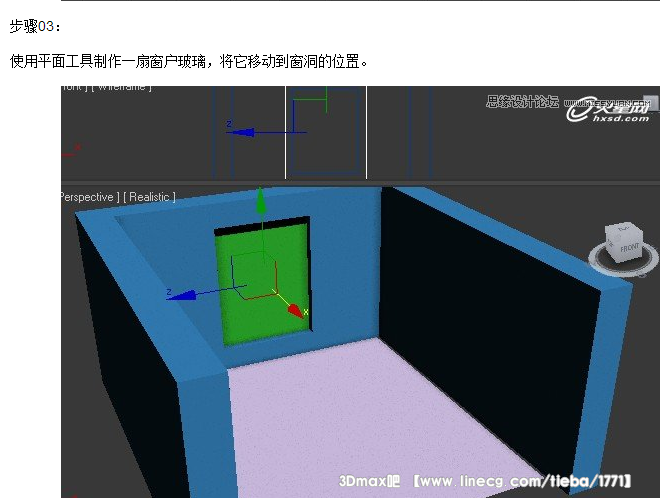Click the ViewCube Front face
This screenshot has height=498, width=660.
pyautogui.click(x=629, y=245)
